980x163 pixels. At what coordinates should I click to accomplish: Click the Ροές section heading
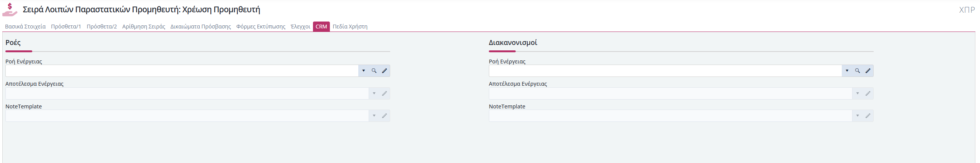click(x=13, y=43)
